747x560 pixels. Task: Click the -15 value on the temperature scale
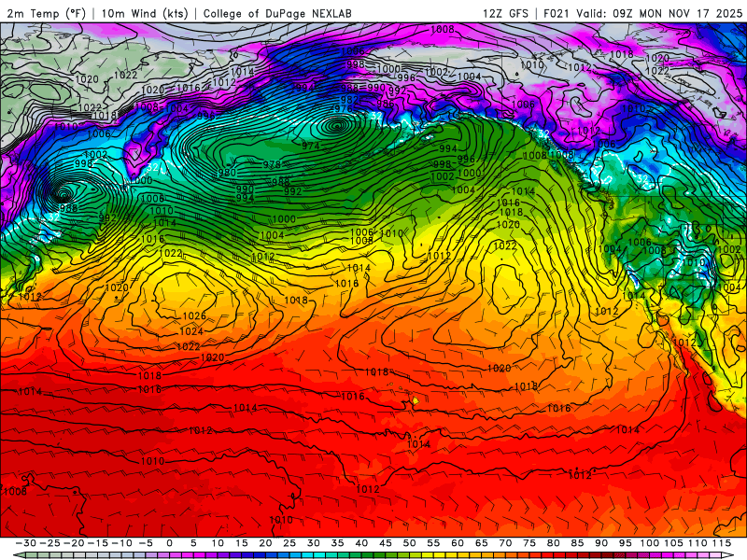point(98,543)
